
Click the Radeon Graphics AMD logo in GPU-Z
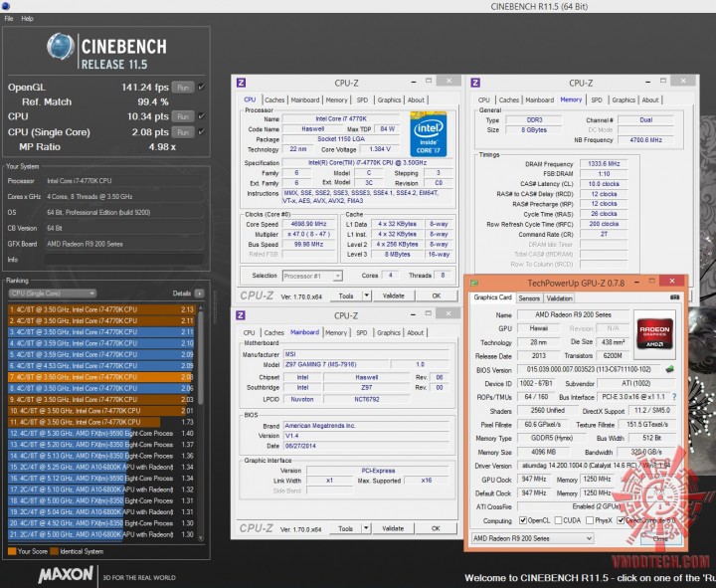pos(654,333)
